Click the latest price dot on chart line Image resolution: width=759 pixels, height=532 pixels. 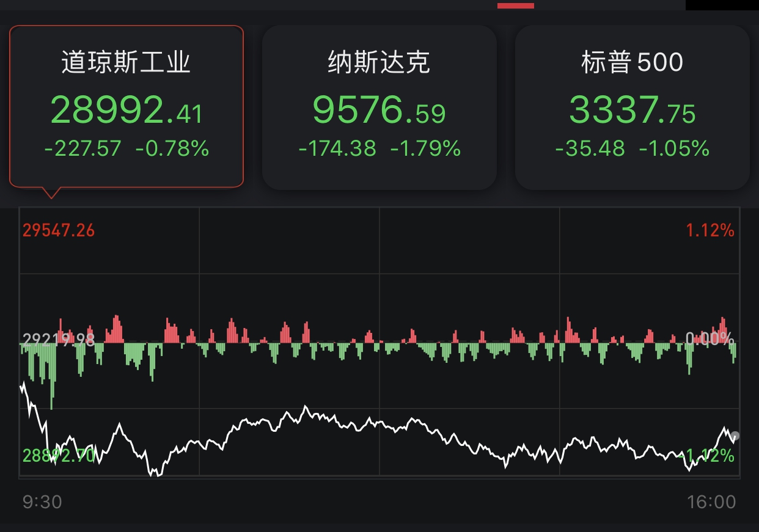pos(736,436)
